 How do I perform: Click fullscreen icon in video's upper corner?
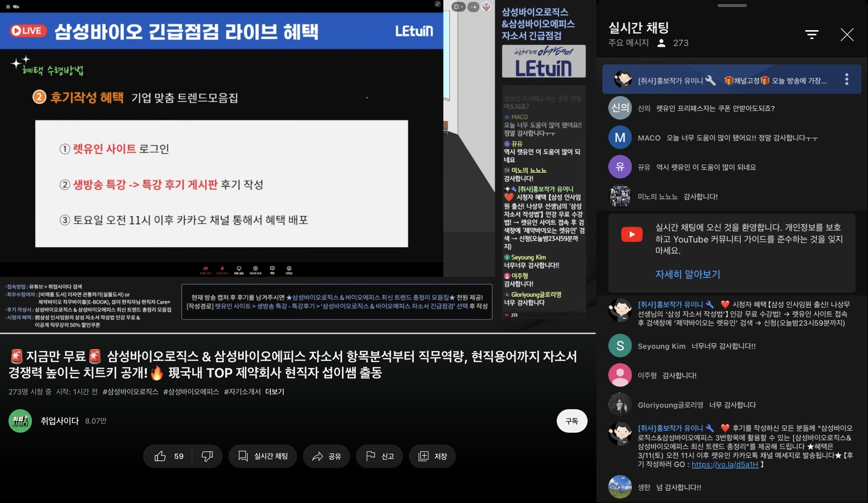(437, 4)
